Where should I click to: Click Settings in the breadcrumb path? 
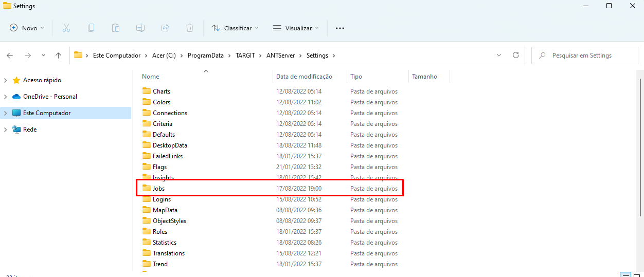point(317,56)
